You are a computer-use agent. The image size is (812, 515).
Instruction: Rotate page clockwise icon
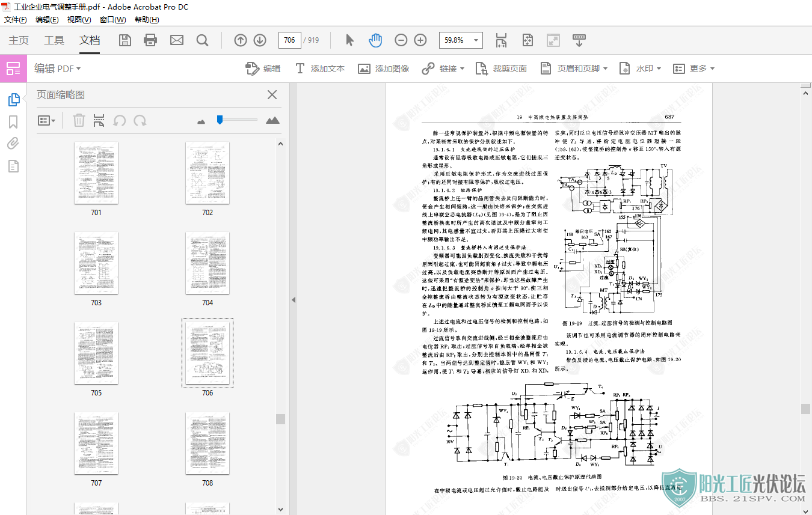(x=140, y=120)
